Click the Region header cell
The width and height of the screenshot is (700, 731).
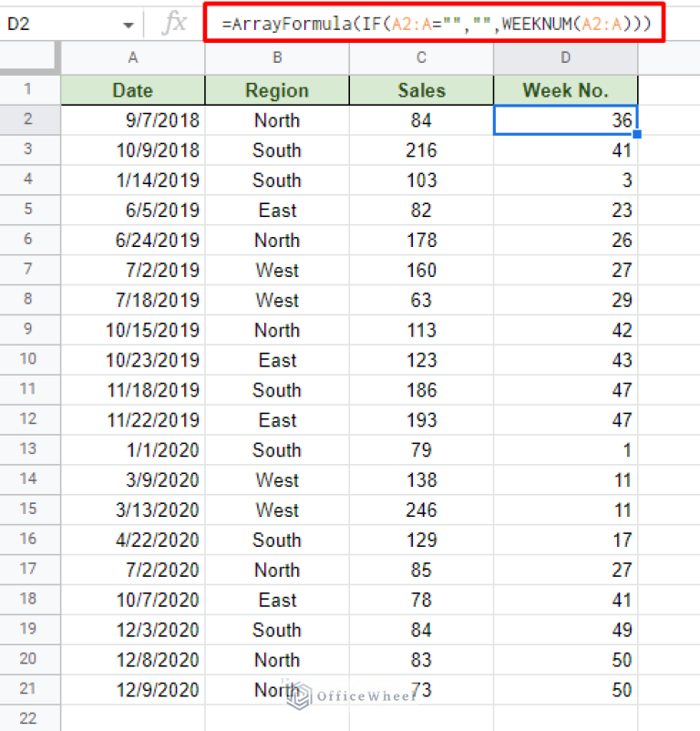(277, 90)
